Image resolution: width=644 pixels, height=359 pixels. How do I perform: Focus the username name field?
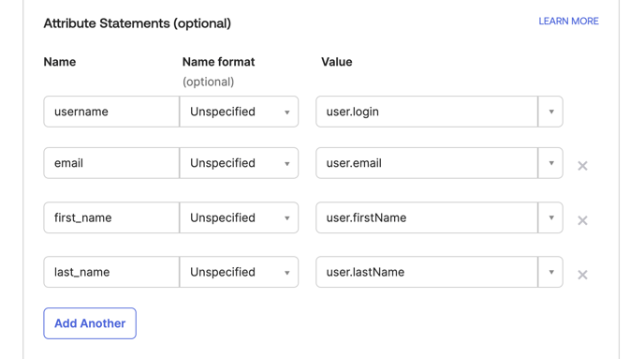pyautogui.click(x=111, y=112)
